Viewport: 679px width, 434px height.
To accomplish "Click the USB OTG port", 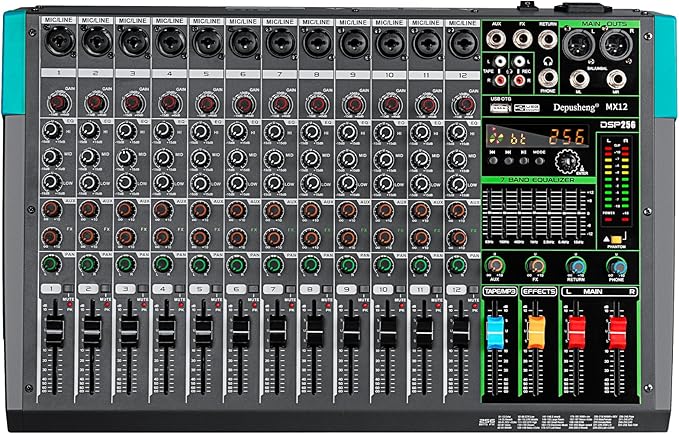I will 500,107.
